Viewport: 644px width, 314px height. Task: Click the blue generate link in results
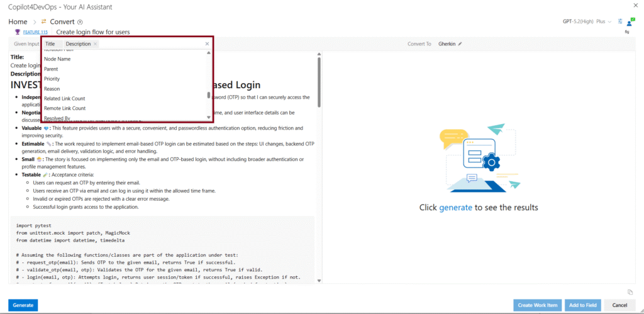coord(455,208)
